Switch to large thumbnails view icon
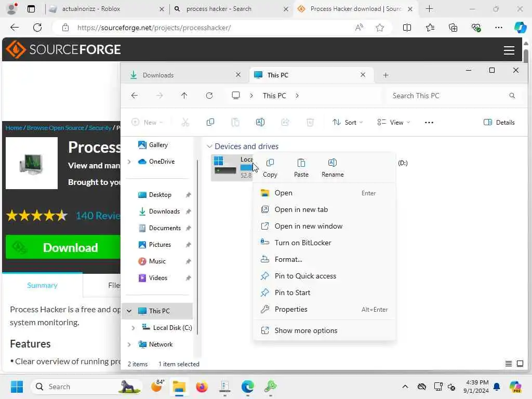 [520, 364]
